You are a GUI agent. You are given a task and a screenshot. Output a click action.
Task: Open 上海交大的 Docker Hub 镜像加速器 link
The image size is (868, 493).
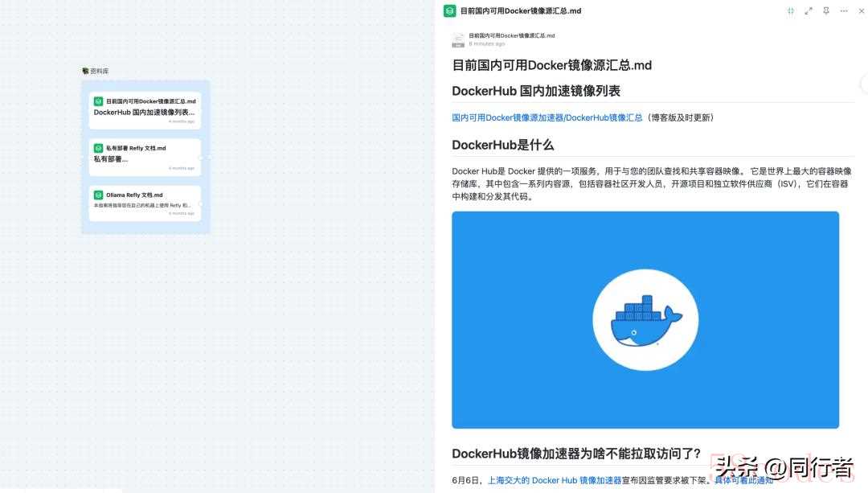pos(555,480)
